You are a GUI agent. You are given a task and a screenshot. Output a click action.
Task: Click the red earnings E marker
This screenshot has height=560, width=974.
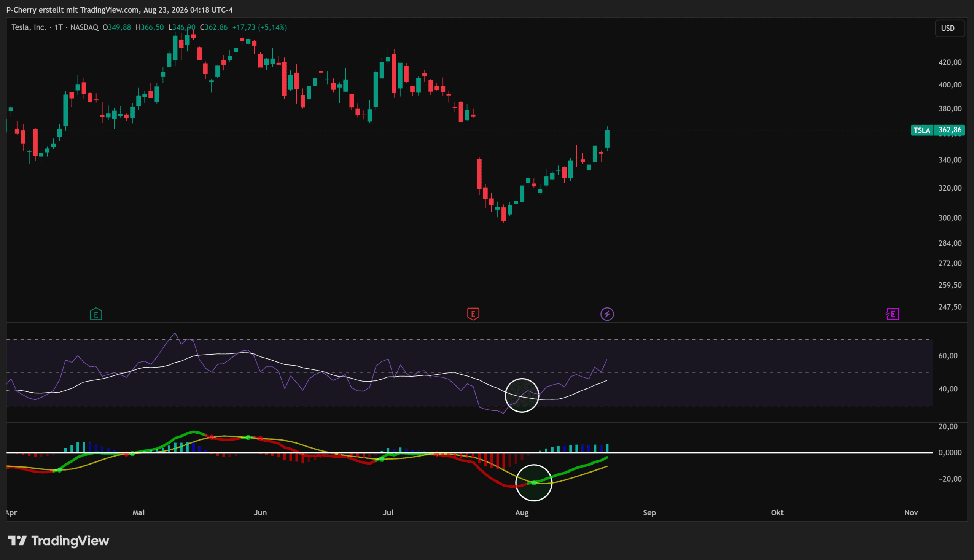point(473,314)
